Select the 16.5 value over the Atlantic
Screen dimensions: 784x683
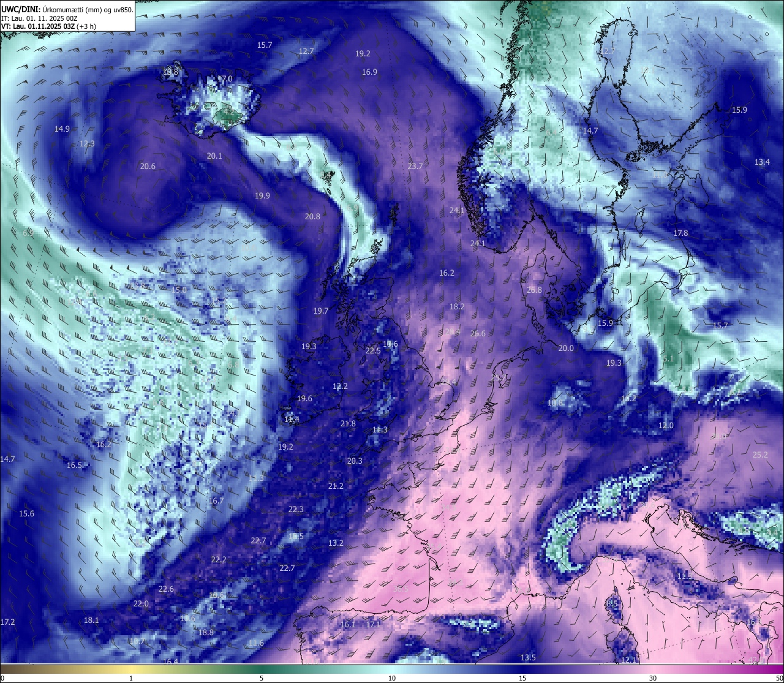[74, 465]
